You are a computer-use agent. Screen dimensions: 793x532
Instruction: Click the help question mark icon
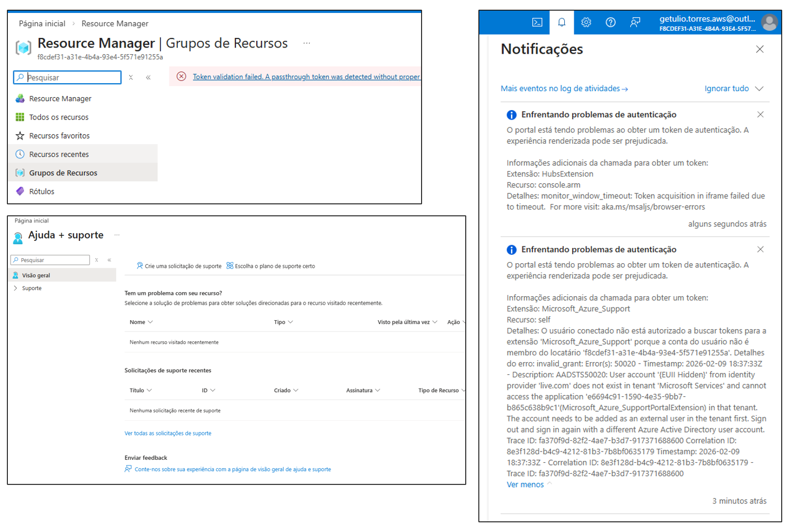click(611, 22)
